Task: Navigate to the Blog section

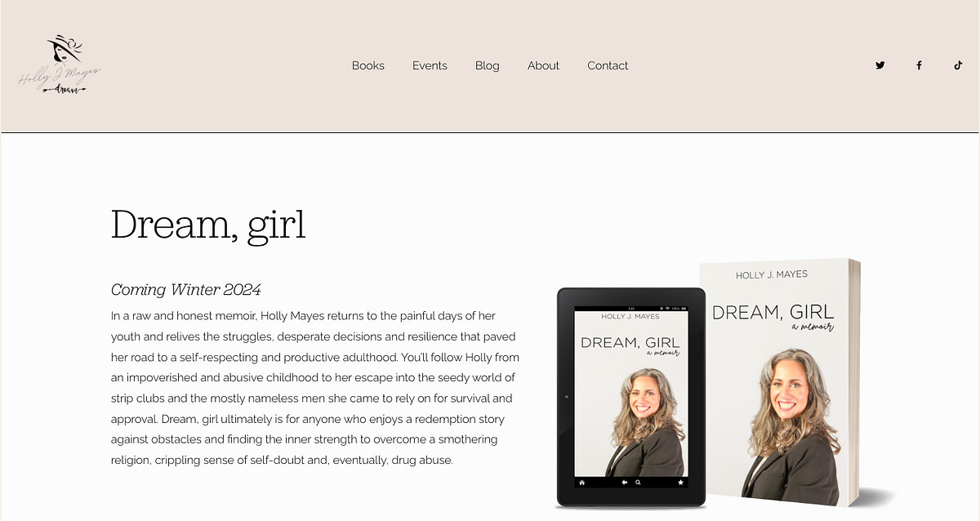Action: (487, 65)
